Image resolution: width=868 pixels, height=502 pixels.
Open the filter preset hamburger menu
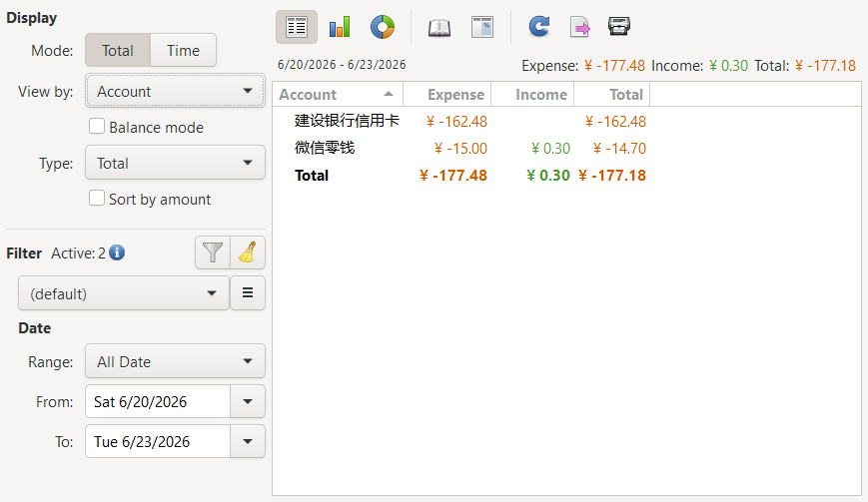click(248, 293)
